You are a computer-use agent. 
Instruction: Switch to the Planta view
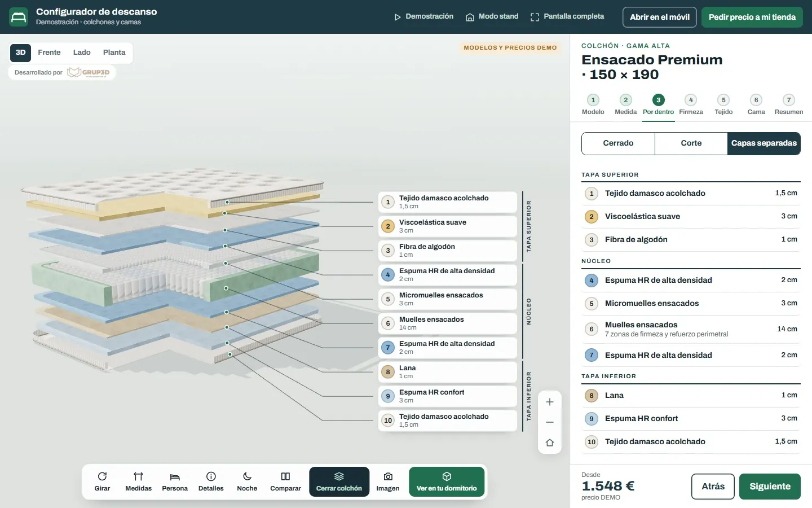(x=114, y=52)
